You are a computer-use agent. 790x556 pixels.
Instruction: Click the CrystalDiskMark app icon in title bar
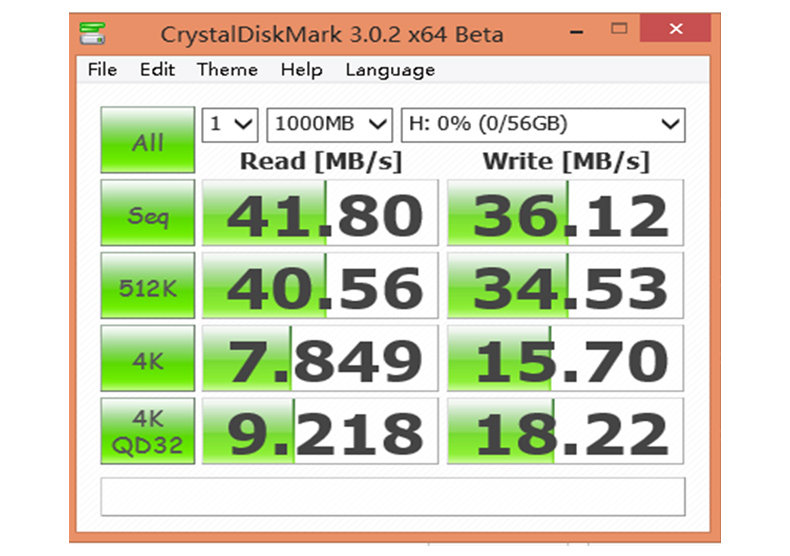(92, 34)
